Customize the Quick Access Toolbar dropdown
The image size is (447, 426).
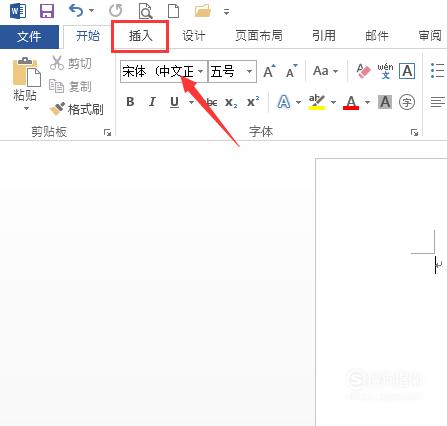point(227,12)
